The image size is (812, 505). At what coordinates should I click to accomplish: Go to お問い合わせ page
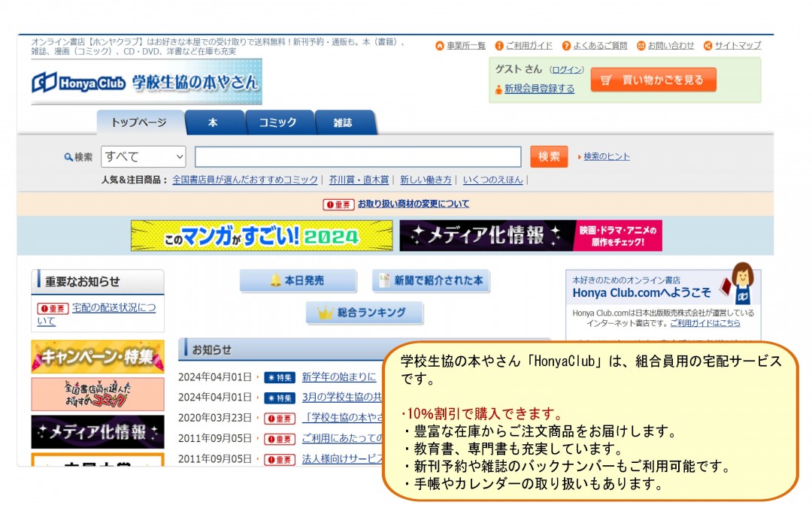671,46
